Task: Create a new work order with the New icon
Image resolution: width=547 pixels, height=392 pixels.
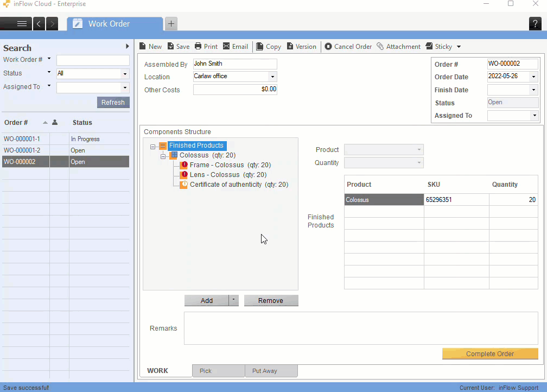Action: coord(150,46)
